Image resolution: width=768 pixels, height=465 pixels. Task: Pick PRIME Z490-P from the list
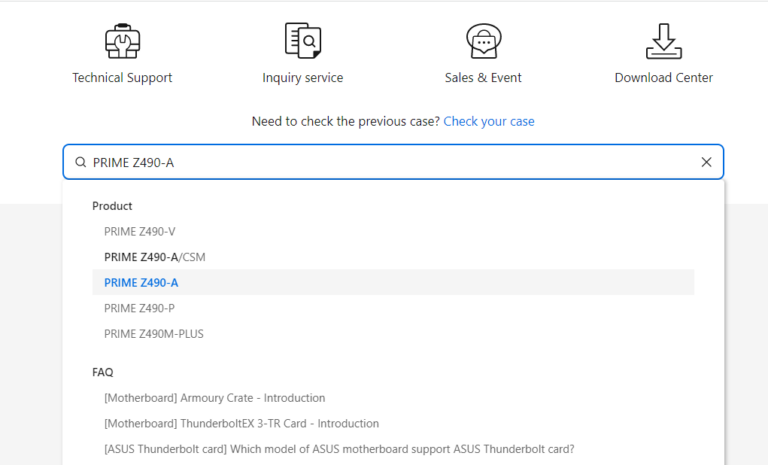(x=140, y=308)
